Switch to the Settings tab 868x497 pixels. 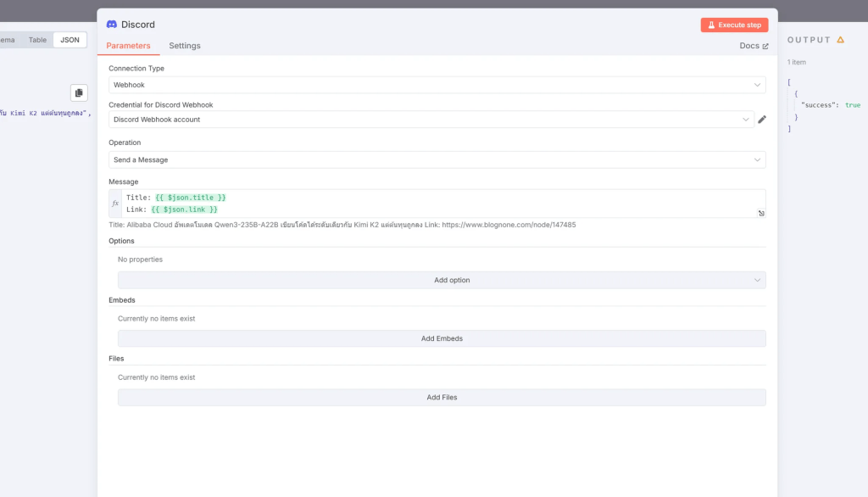pyautogui.click(x=185, y=46)
